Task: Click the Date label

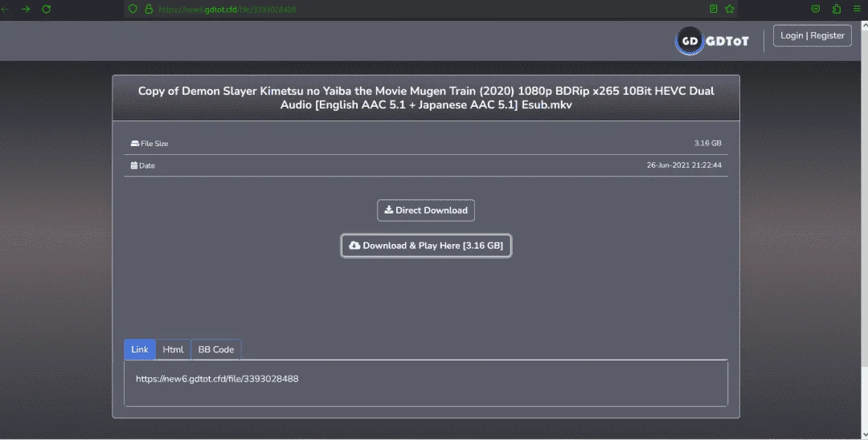Action: coord(143,165)
